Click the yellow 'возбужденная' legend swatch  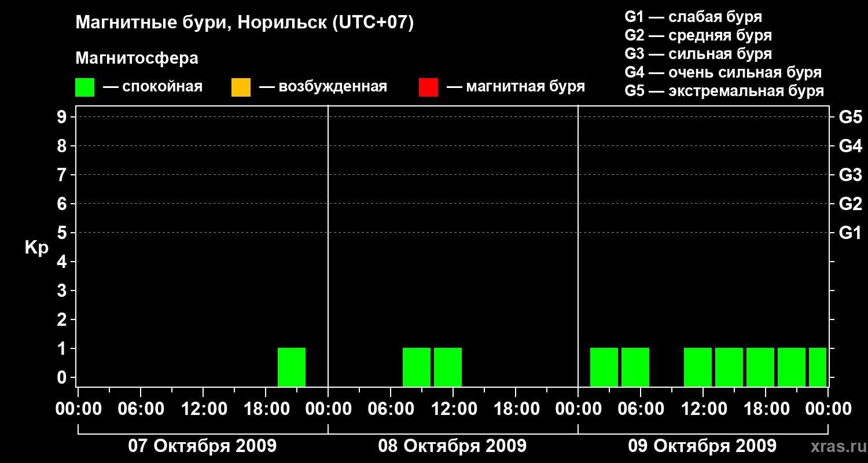(x=241, y=87)
